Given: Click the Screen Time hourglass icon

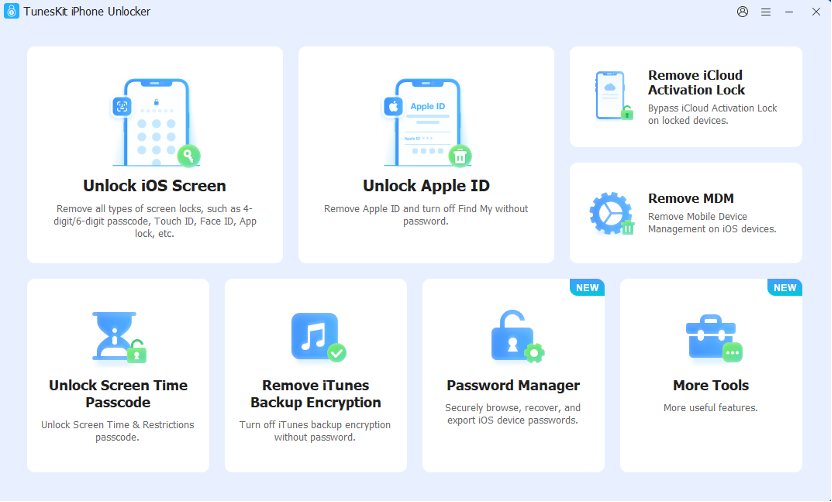Looking at the screenshot, I should tap(119, 337).
